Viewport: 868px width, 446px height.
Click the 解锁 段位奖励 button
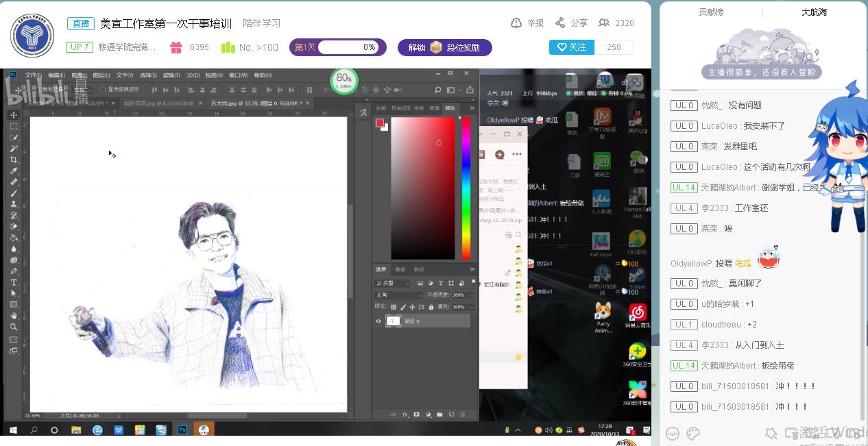pos(444,47)
